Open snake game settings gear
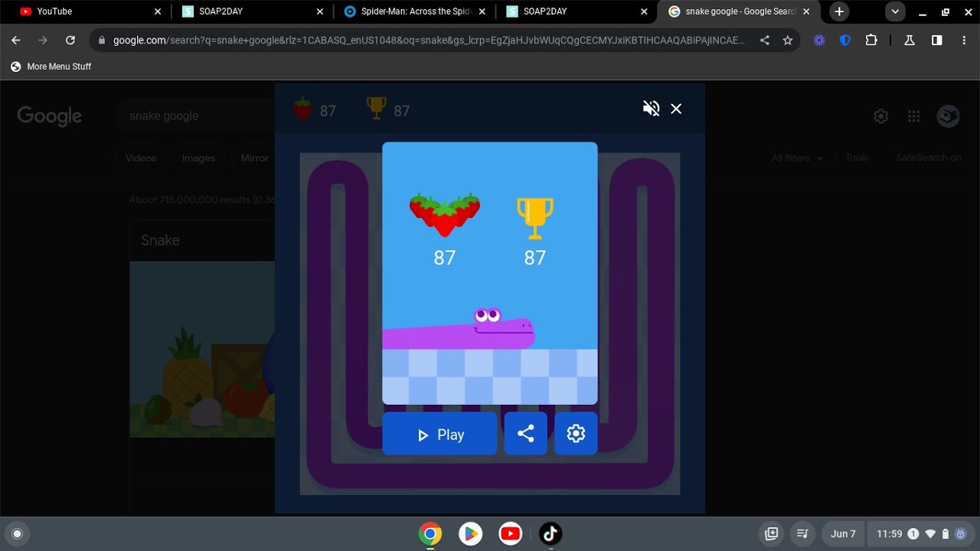The height and width of the screenshot is (551, 980). pos(576,434)
